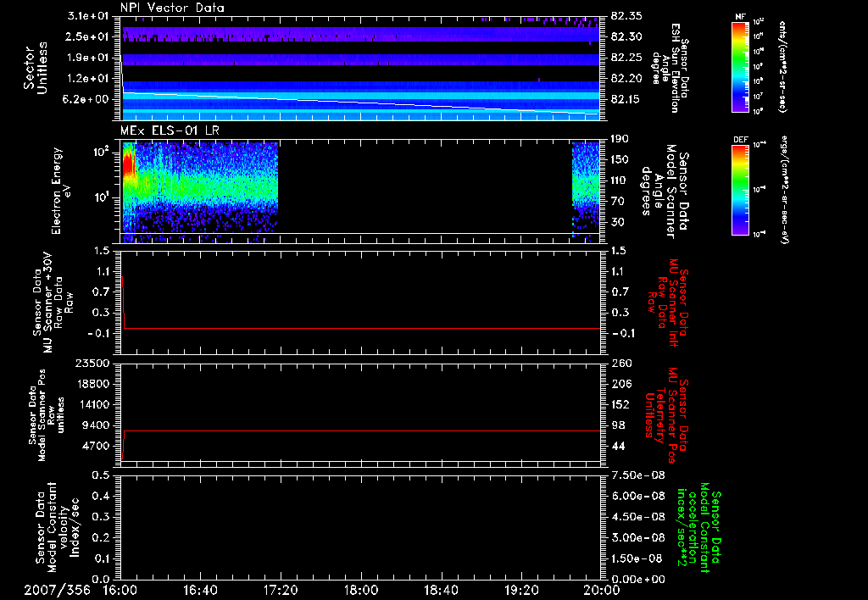
Task: Click the red MU Scanner Int Raw Data label
Action: 670,303
